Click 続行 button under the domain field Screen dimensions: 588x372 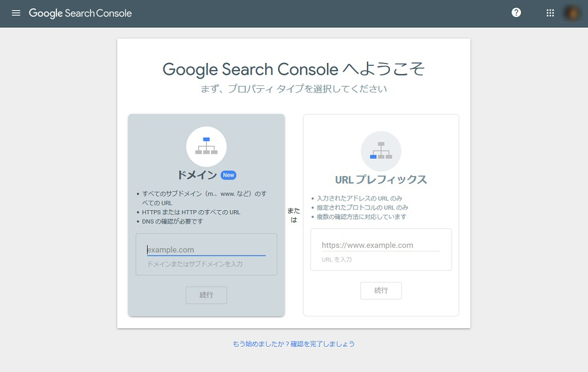click(206, 295)
